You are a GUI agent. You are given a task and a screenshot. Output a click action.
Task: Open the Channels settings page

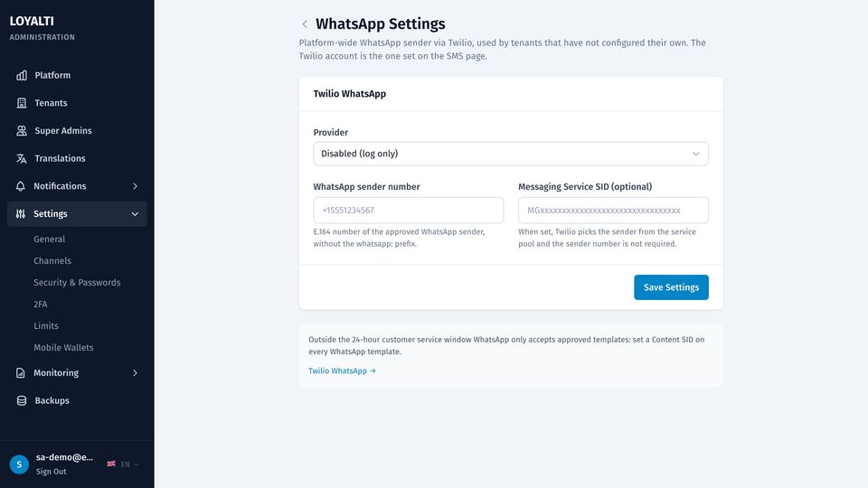[52, 260]
